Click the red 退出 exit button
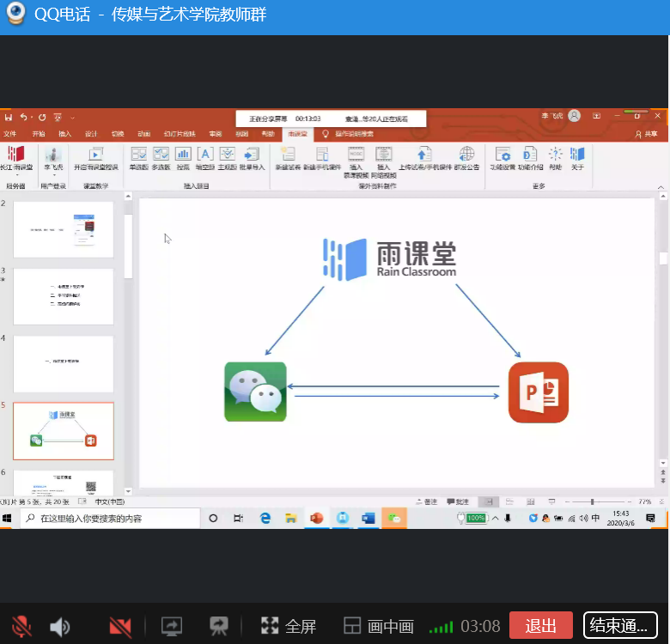The height and width of the screenshot is (644, 670). click(541, 626)
